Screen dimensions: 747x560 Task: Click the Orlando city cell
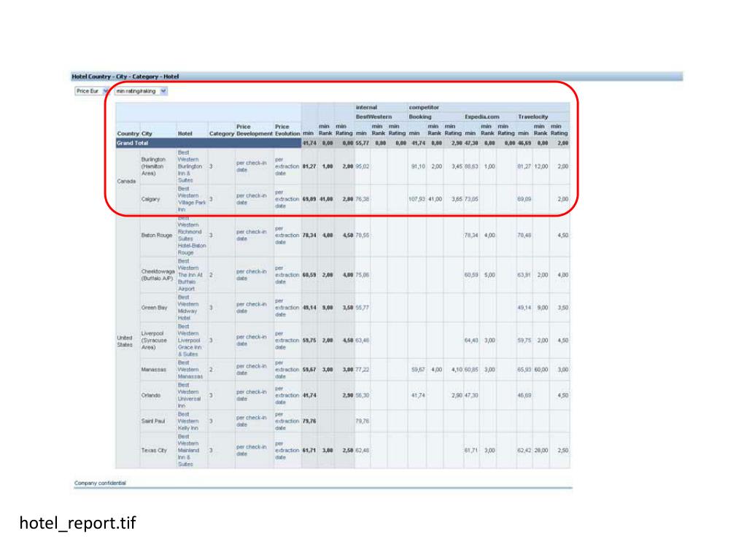pos(150,395)
